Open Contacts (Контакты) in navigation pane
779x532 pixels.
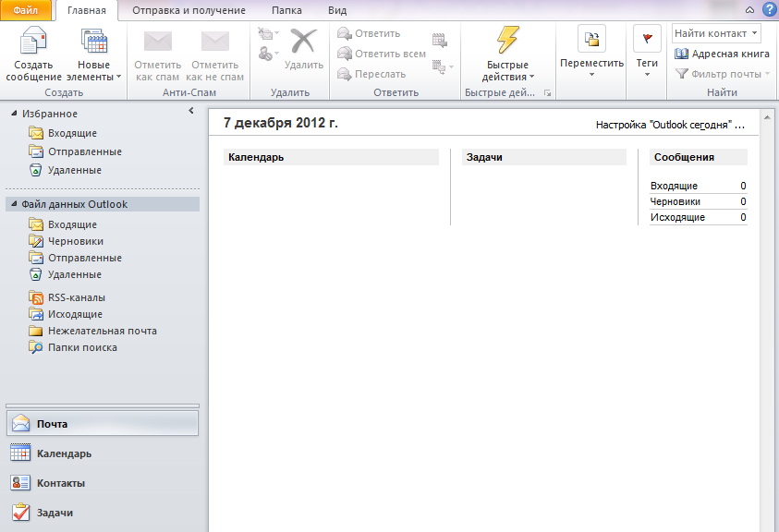(x=103, y=483)
